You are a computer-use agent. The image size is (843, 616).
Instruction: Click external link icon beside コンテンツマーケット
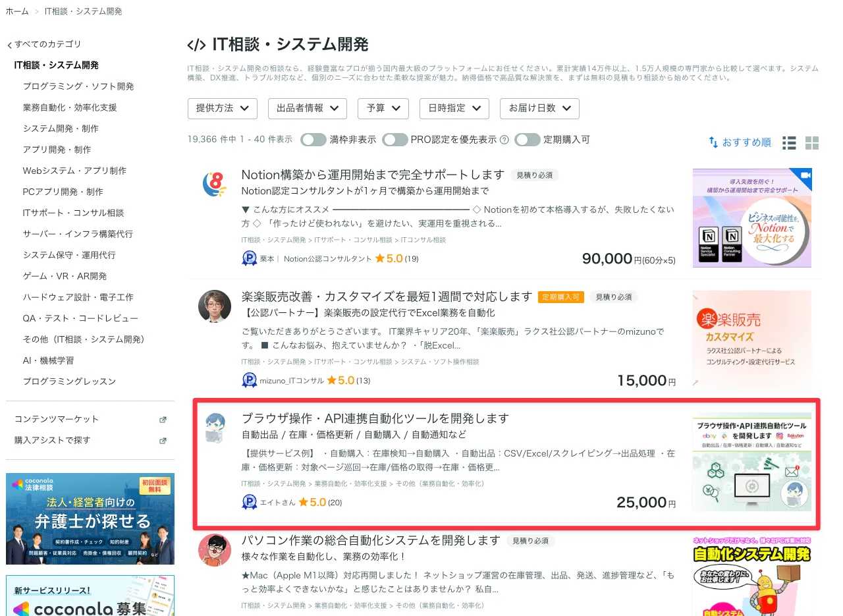pyautogui.click(x=163, y=420)
